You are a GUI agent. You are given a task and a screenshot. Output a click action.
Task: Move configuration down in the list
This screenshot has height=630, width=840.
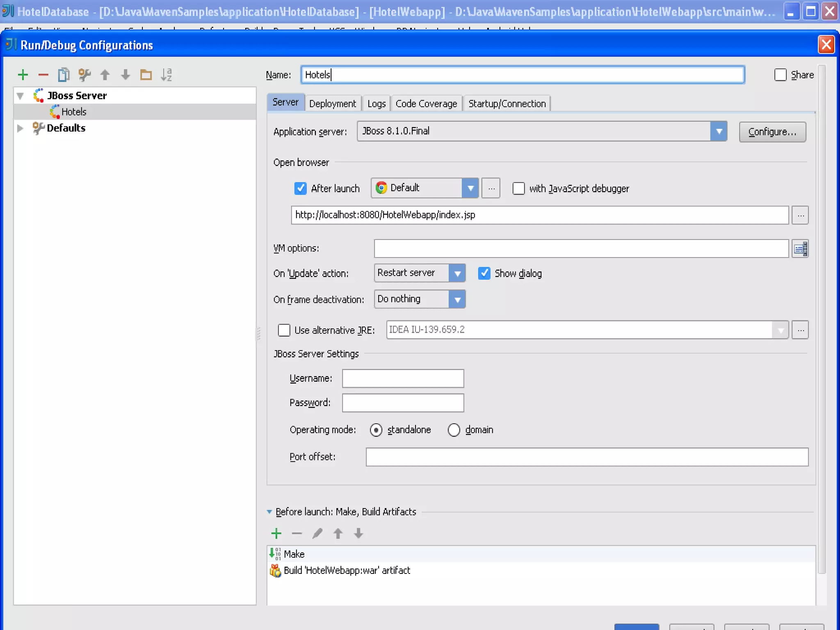126,75
